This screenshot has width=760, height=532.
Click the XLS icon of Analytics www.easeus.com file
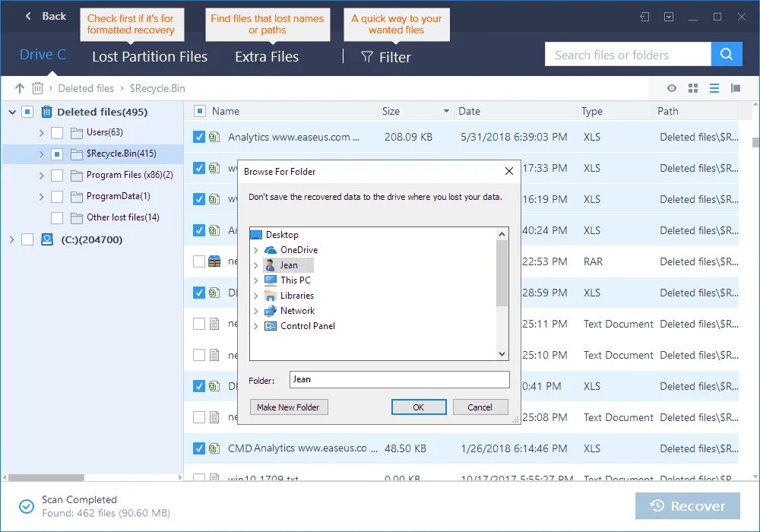[x=214, y=137]
